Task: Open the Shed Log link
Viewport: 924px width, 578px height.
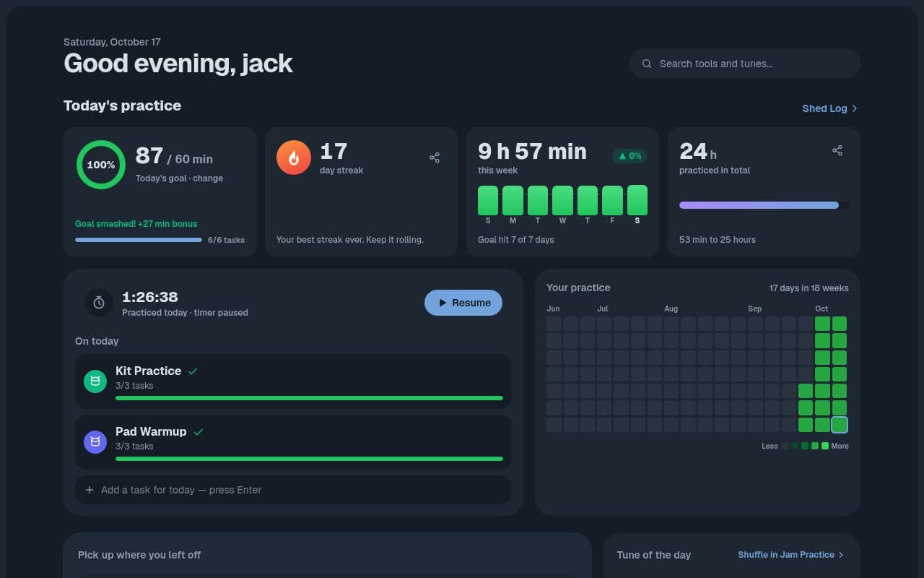Action: (830, 108)
